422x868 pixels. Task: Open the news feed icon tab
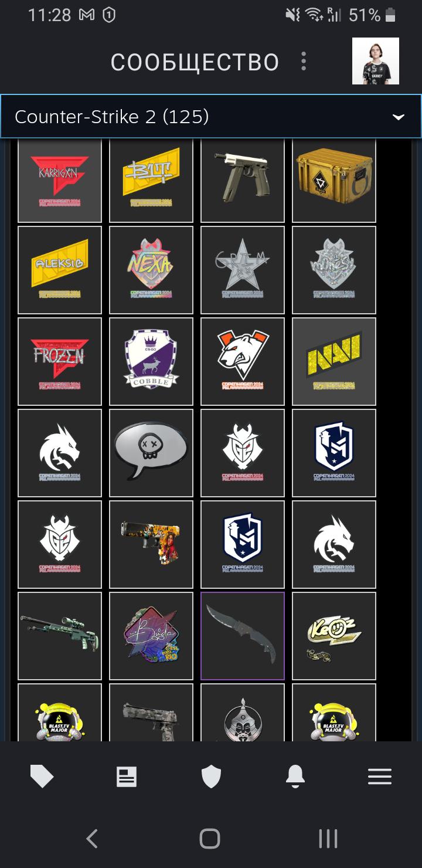click(x=127, y=777)
